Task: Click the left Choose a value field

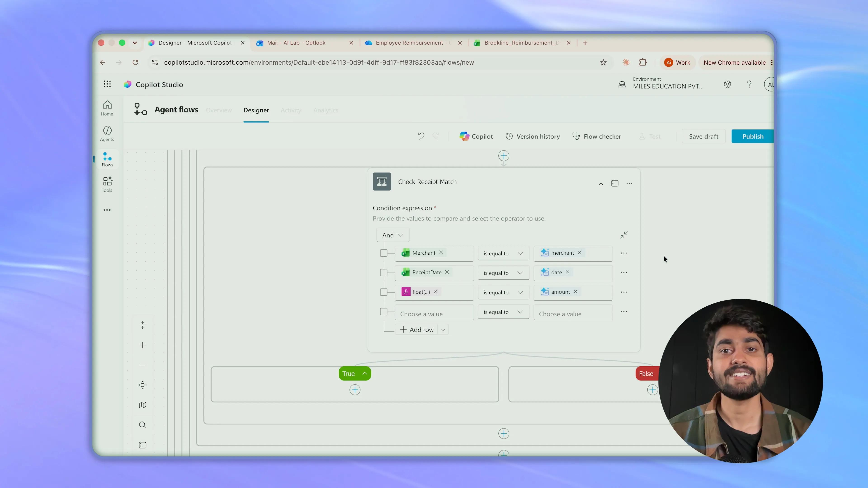Action: click(434, 312)
